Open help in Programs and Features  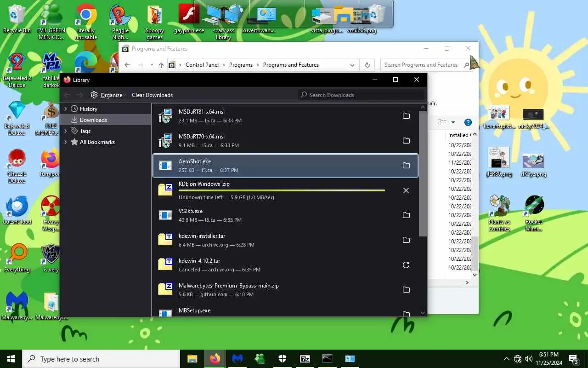click(468, 122)
